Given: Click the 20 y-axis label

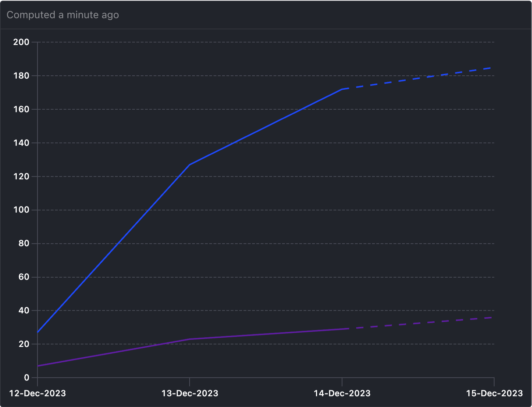Looking at the screenshot, I should (24, 344).
